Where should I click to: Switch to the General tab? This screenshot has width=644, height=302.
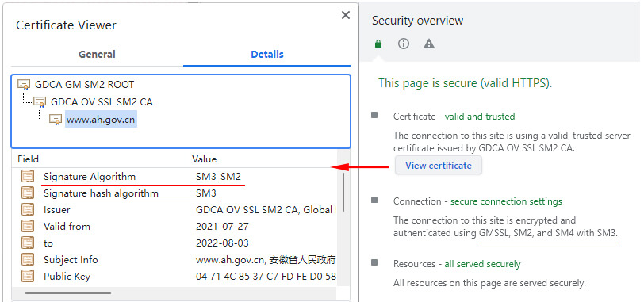click(97, 54)
